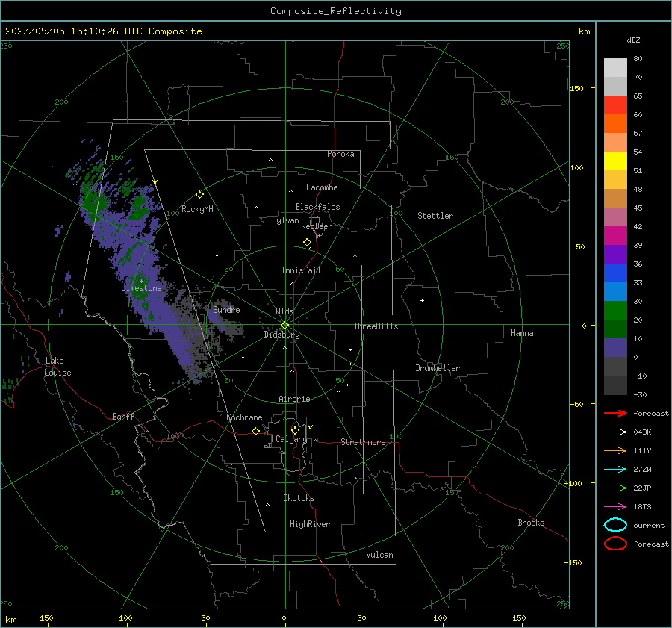Select the 10 dBZ slate purple swatch
The height and width of the screenshot is (628, 672).
(615, 347)
